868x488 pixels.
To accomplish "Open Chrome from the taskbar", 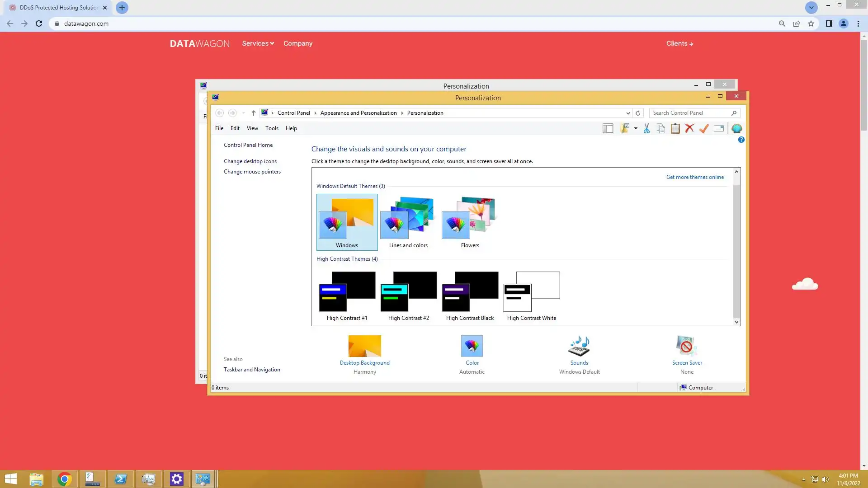I will click(x=65, y=479).
